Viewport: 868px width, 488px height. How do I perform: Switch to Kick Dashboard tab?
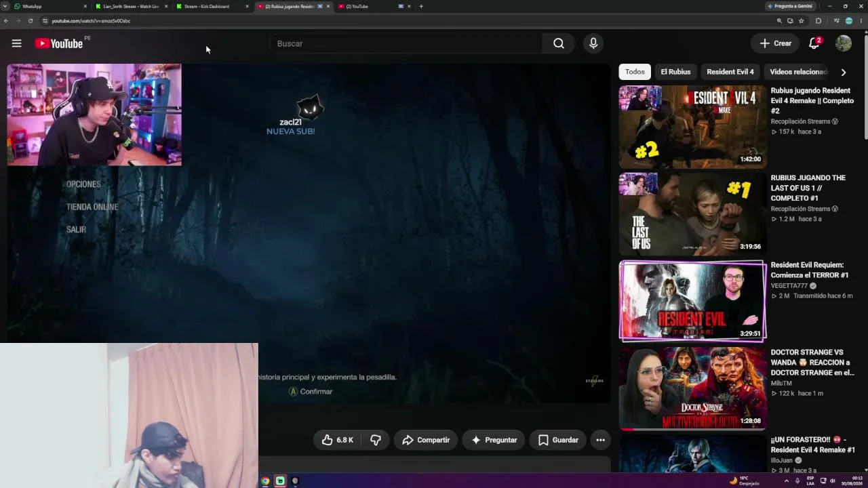point(212,6)
